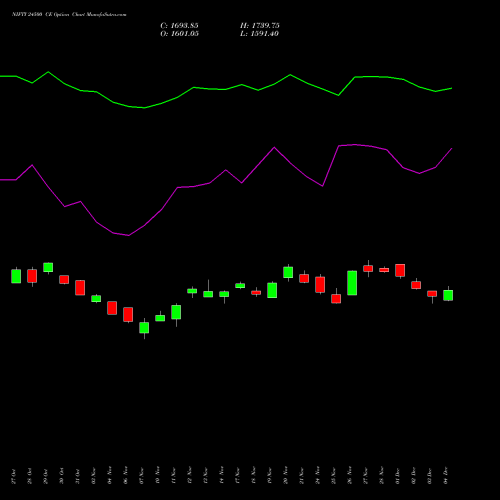Select the 27 Oct date label
Screen dimensions: 500x500
point(14,476)
